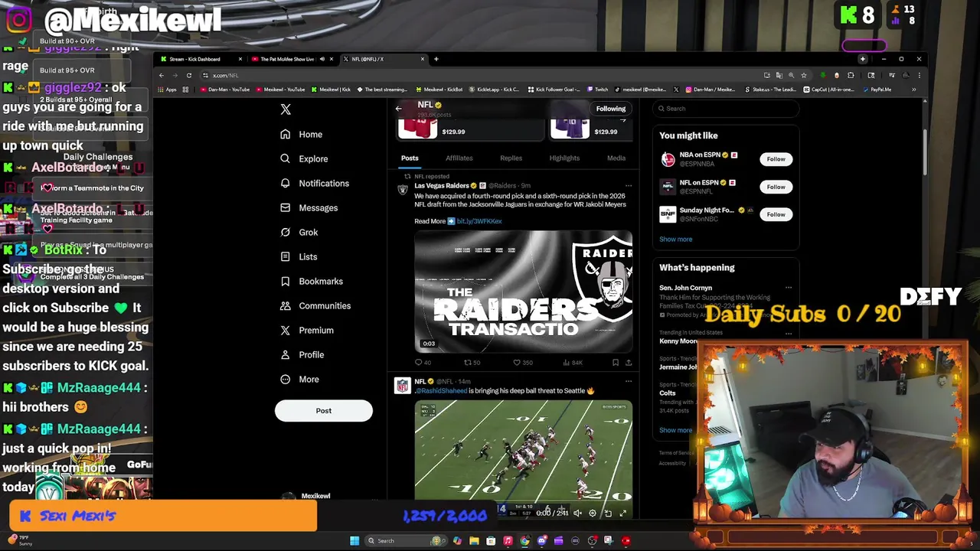
Task: Click the page scrollbar thumb
Action: pos(924,152)
